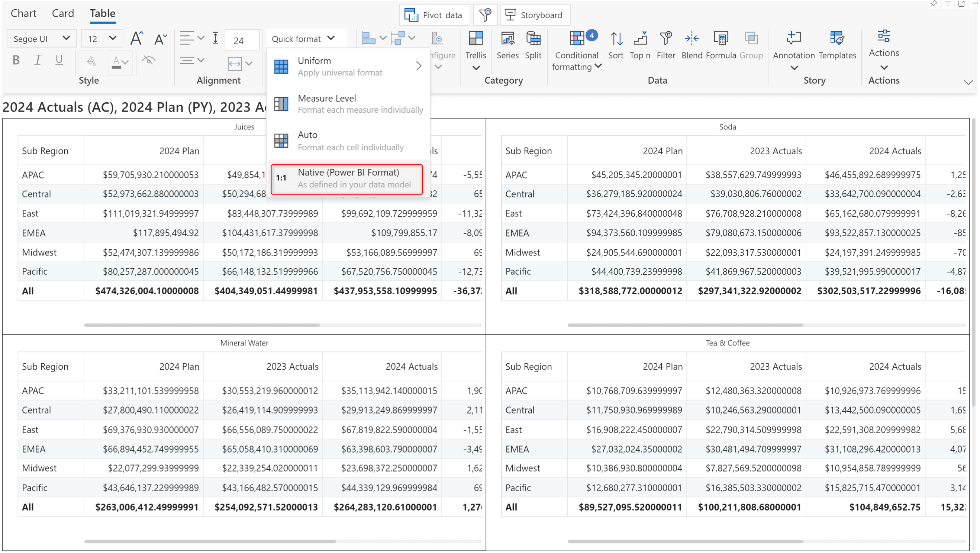Open Templates

[x=837, y=45]
